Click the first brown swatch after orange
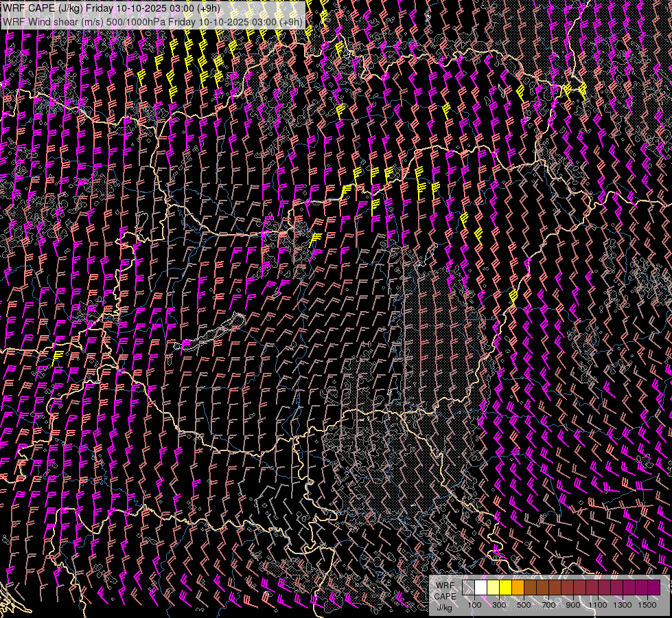This screenshot has height=618, width=672. 530,588
